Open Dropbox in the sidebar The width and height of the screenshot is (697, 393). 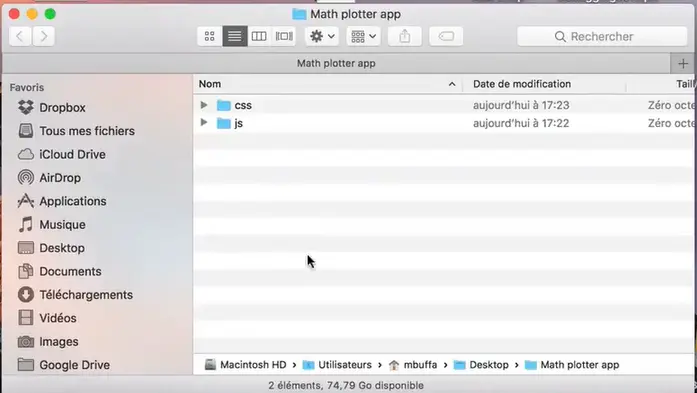(x=62, y=108)
